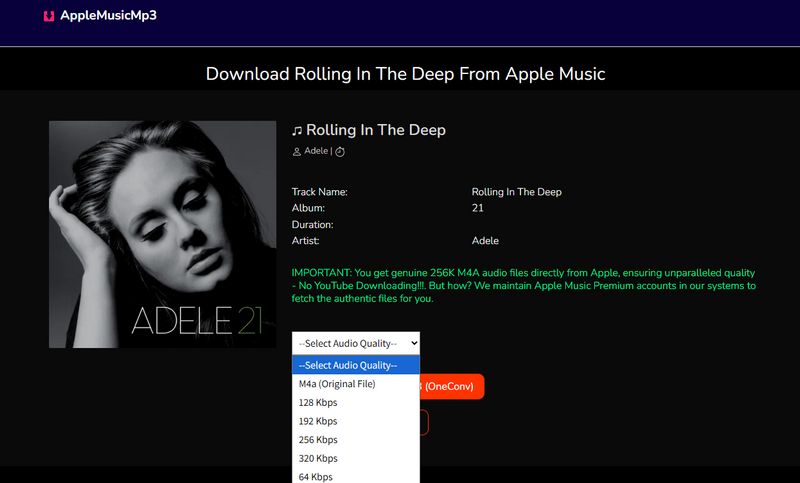Image resolution: width=800 pixels, height=483 pixels.
Task: Click the Track Name: label
Action: (x=319, y=192)
